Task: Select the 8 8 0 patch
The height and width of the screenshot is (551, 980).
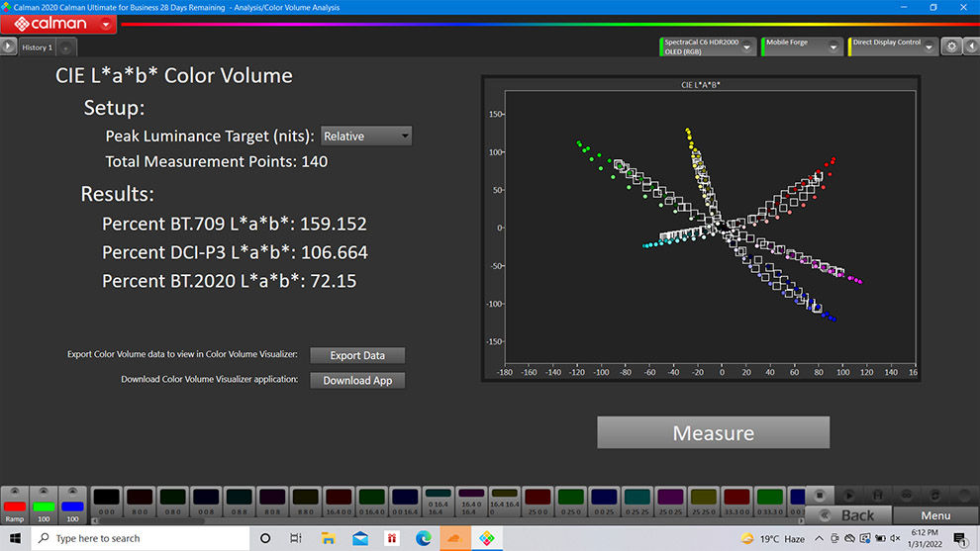Action: pos(305,502)
